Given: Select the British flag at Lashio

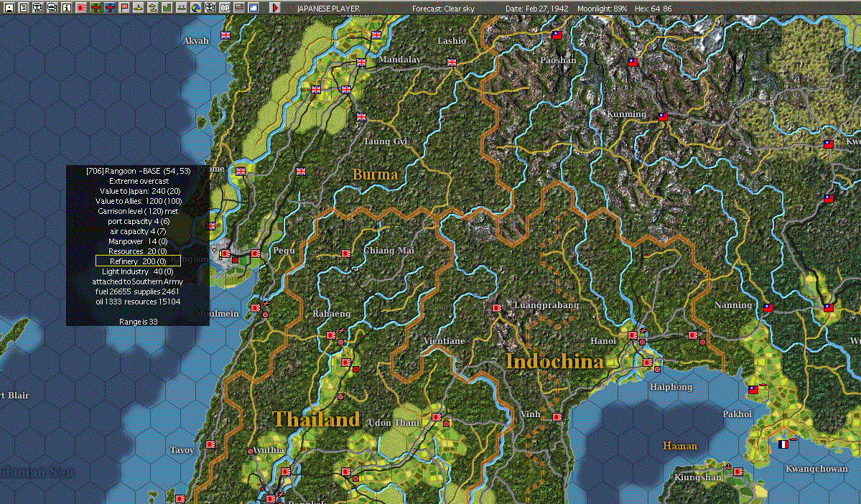Looking at the screenshot, I should (x=452, y=62).
